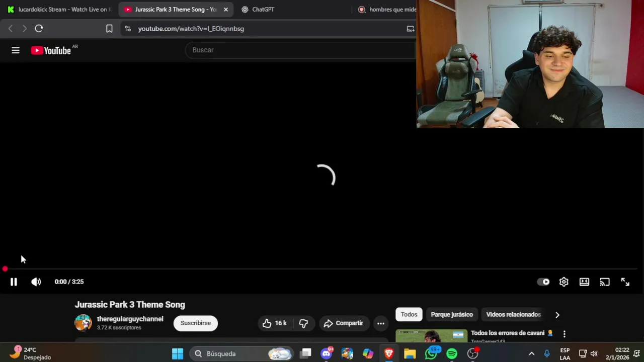Select Videos relacionados chip

tap(513, 315)
